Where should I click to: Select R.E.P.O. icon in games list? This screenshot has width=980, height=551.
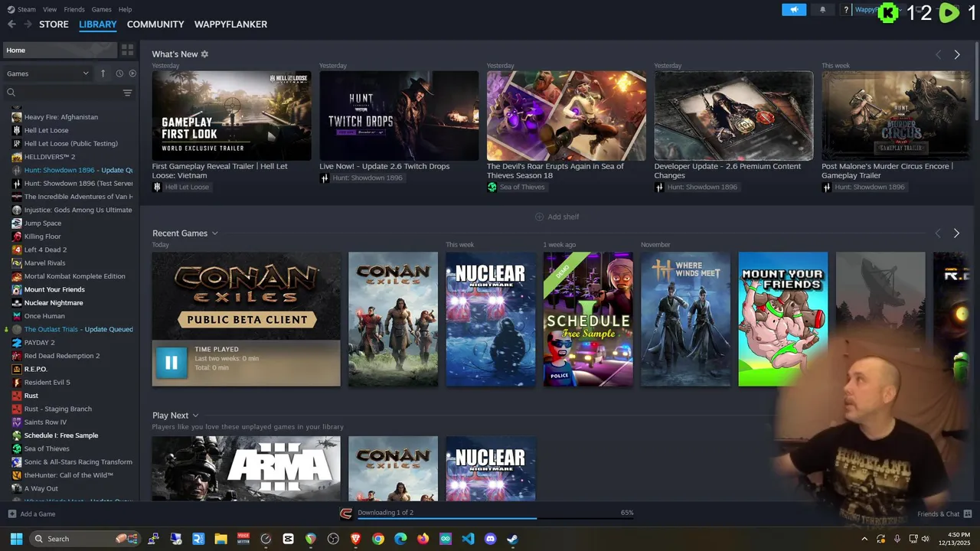tap(17, 369)
